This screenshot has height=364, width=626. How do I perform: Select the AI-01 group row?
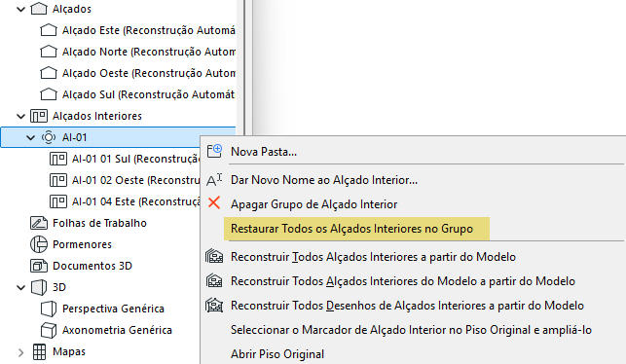coord(118,137)
